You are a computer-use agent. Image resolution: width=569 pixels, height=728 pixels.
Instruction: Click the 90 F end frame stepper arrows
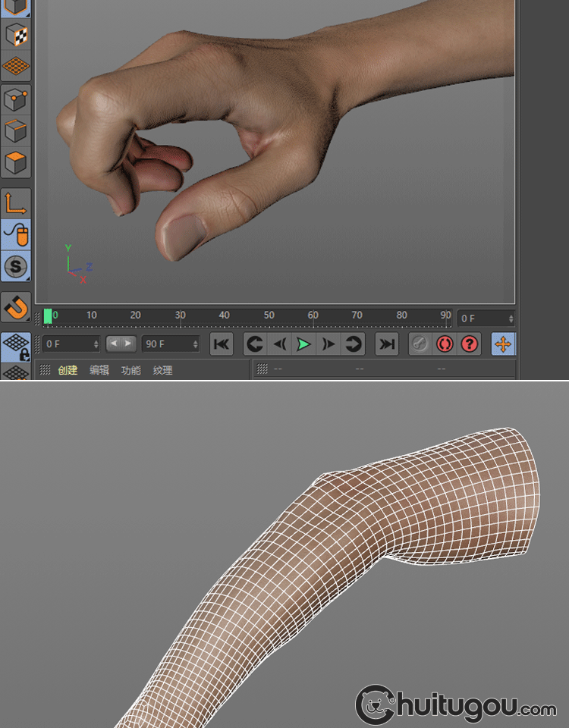click(195, 344)
